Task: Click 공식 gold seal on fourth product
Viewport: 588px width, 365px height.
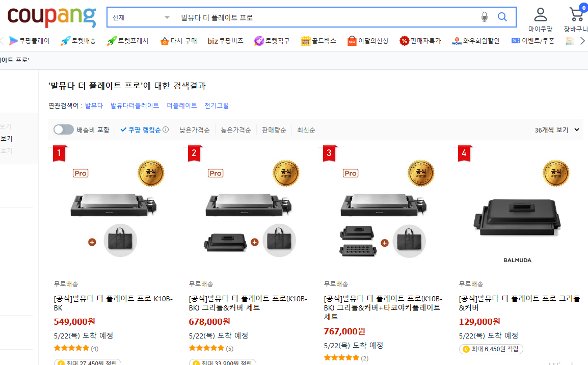Action: [556, 173]
